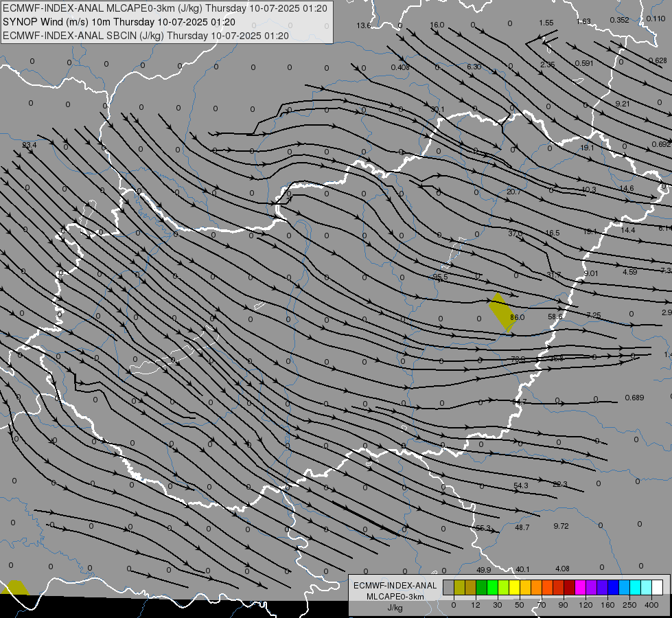
Task: Click the 31.7 value on the map
Action: [554, 275]
